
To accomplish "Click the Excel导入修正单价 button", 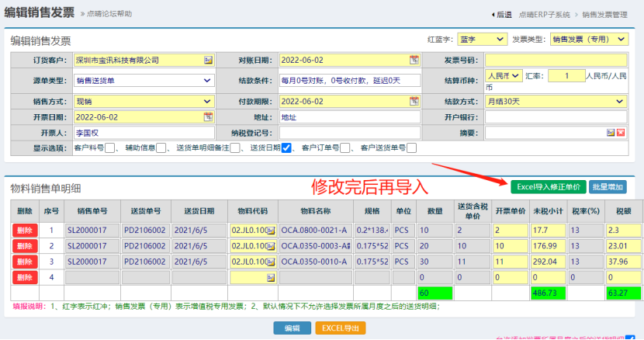I will (x=549, y=186).
